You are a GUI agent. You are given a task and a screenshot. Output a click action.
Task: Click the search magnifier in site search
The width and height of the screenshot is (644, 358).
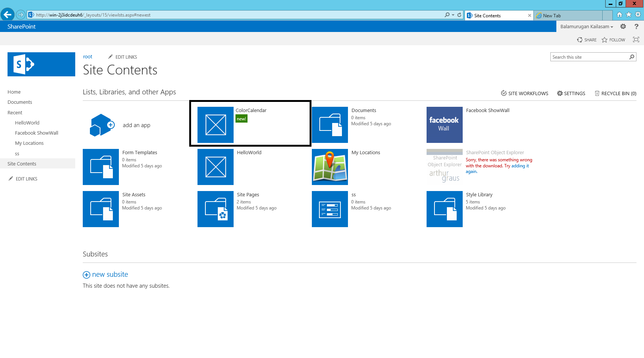click(x=632, y=57)
